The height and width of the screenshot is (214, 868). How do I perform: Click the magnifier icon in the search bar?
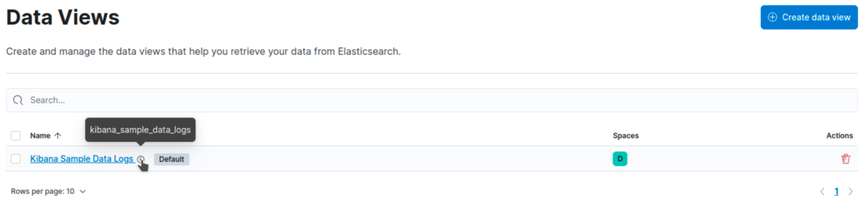(18, 100)
